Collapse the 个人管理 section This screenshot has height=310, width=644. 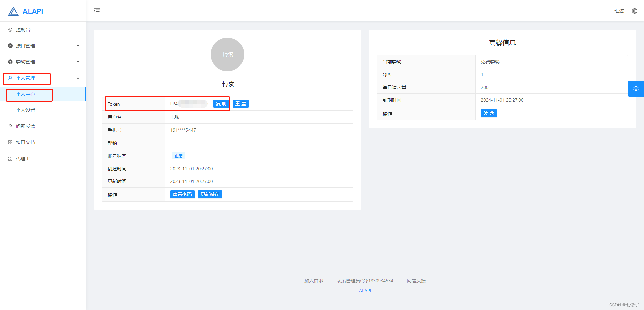(x=78, y=78)
